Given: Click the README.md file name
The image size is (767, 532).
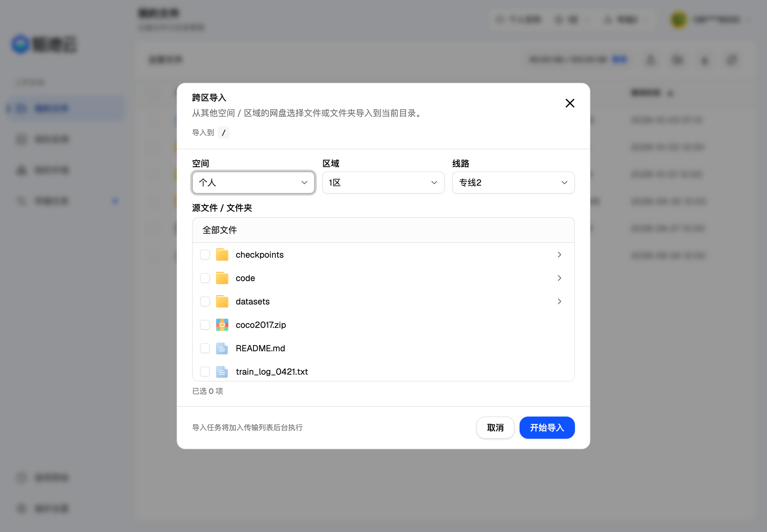Looking at the screenshot, I should (x=260, y=348).
